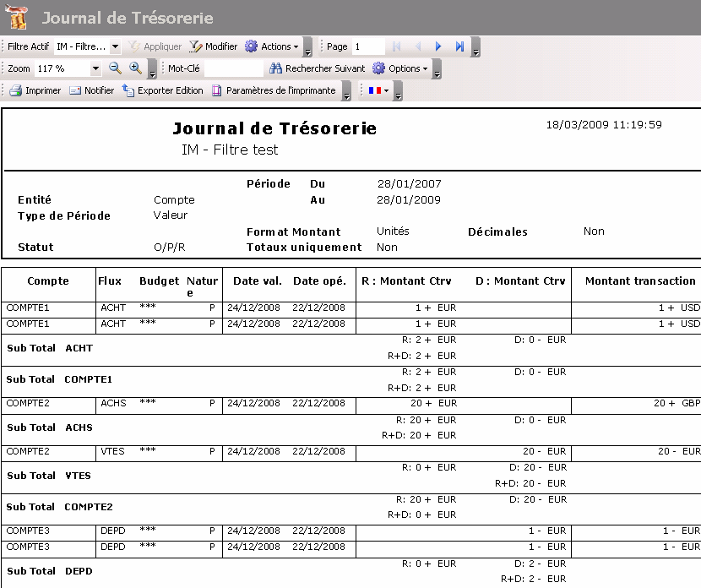The width and height of the screenshot is (701, 588).
Task: Open the Filtre Actif dropdown
Action: point(114,46)
